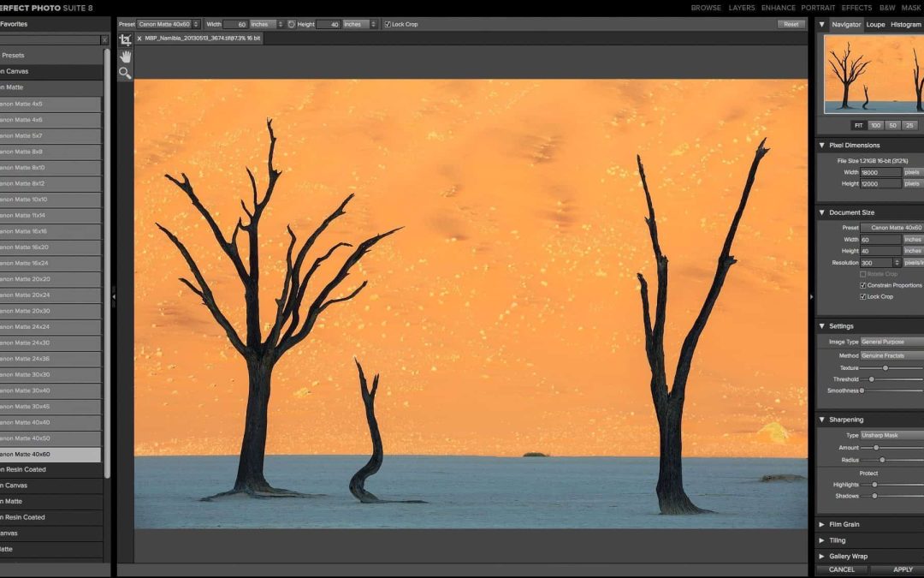Click the Resolution stepper arrows
The image size is (924, 578).
(897, 263)
